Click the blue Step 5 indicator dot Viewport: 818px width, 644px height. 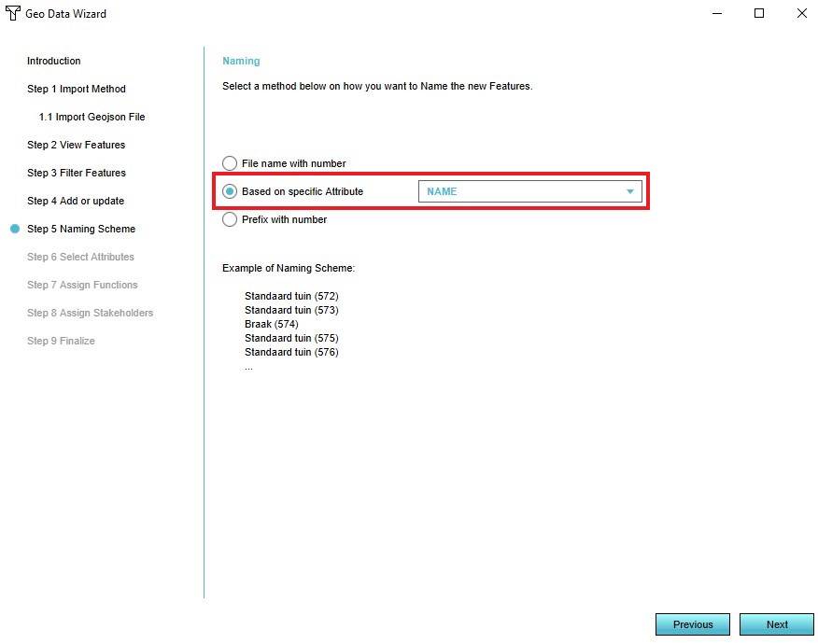pos(14,229)
